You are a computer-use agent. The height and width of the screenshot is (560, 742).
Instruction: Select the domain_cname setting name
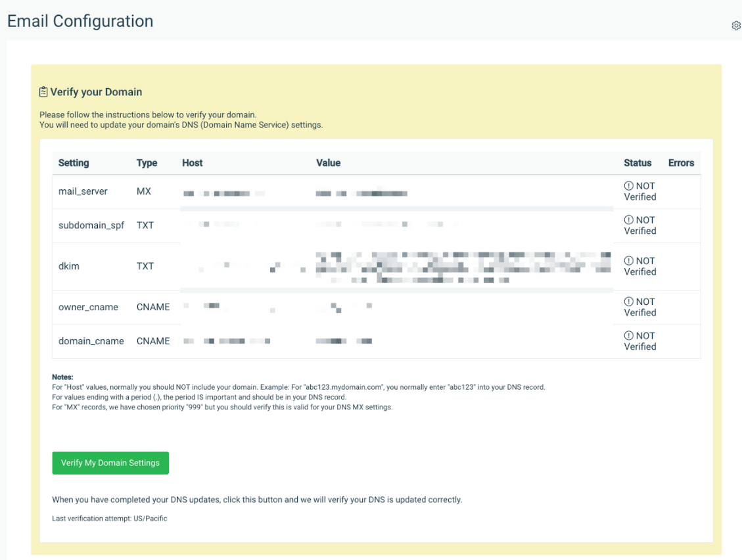pyautogui.click(x=91, y=341)
